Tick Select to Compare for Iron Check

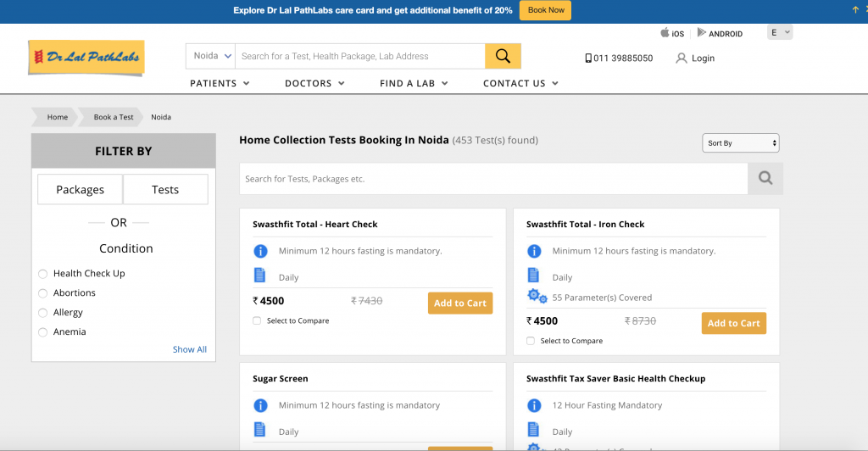[531, 341]
